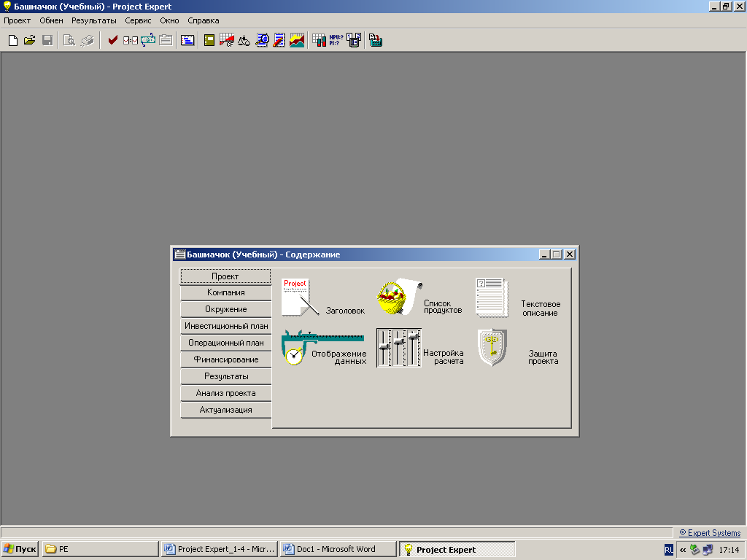Click the balance scales toolbar icon
Screen dimensions: 747x560
[244, 41]
